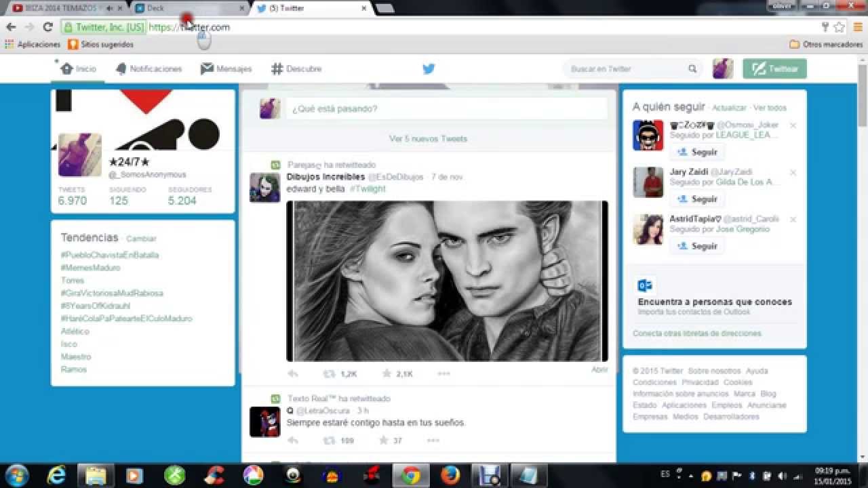
Task: Show Ver 5 nuevos Tweets
Action: tap(428, 138)
